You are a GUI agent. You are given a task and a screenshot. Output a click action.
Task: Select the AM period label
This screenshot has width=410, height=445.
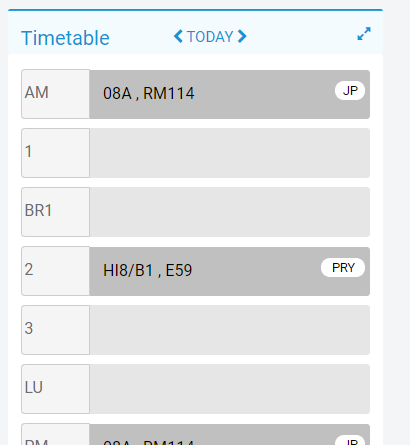point(56,94)
